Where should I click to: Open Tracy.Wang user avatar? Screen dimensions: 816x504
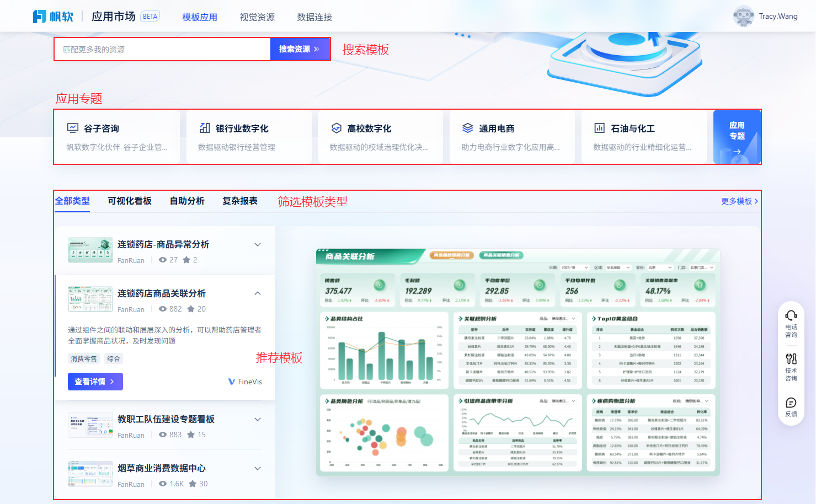point(743,16)
